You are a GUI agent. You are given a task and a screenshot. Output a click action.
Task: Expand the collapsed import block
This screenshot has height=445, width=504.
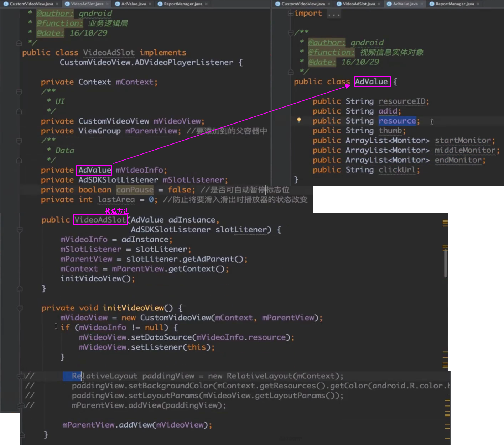pos(291,14)
